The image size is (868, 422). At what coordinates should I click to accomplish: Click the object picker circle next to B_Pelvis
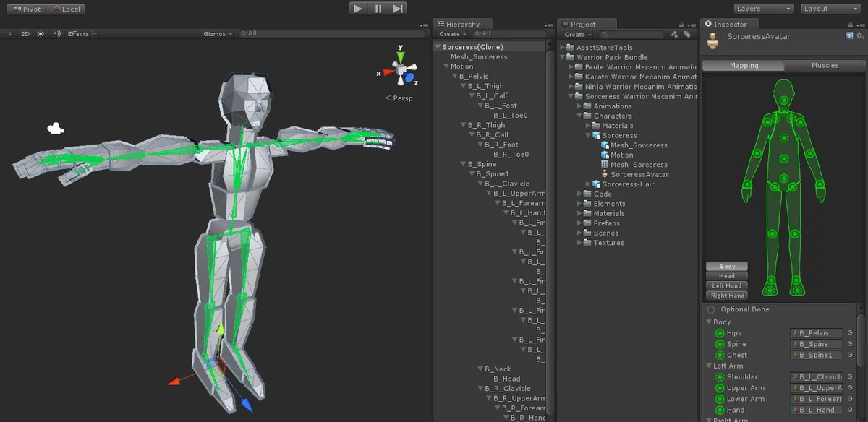(x=850, y=334)
